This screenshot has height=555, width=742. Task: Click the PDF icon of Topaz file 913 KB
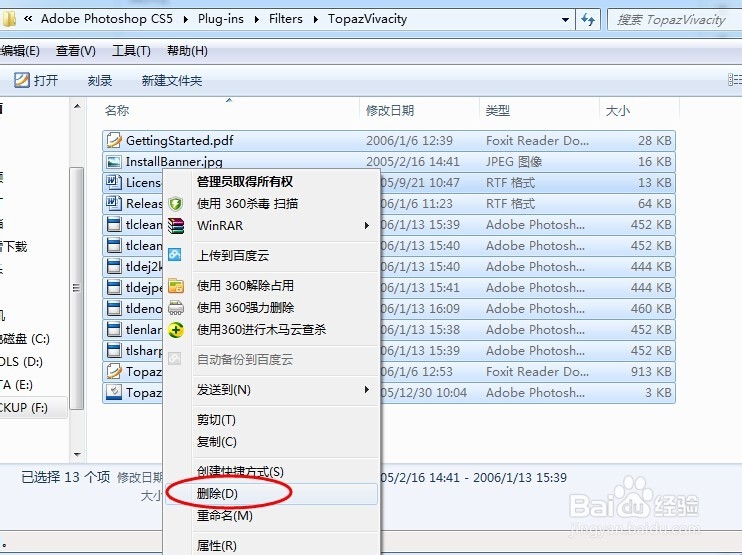coord(114,371)
